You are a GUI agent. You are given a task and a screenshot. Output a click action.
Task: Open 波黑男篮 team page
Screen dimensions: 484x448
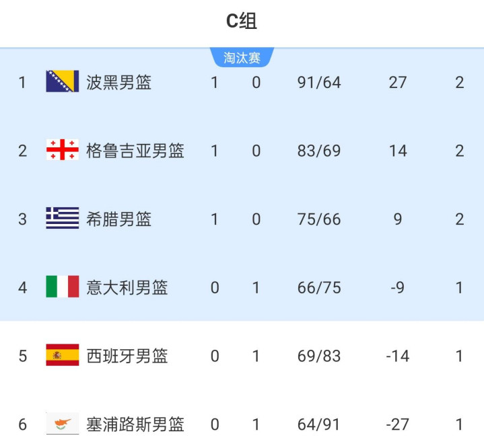(119, 82)
